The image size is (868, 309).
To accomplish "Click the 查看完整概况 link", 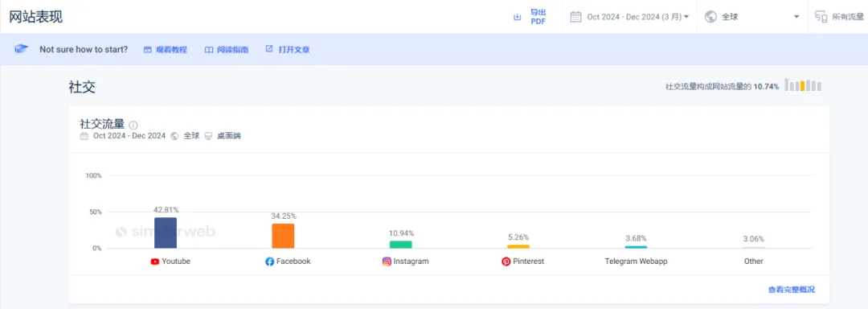I will click(x=791, y=290).
